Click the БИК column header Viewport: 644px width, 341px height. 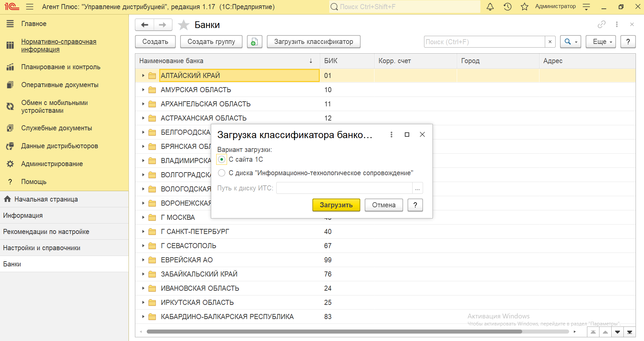[347, 61]
